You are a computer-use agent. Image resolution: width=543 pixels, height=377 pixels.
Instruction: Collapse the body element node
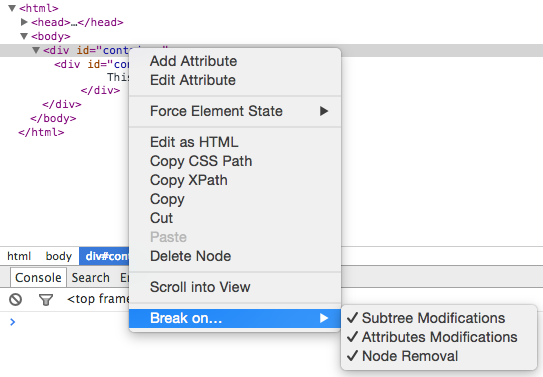click(24, 36)
